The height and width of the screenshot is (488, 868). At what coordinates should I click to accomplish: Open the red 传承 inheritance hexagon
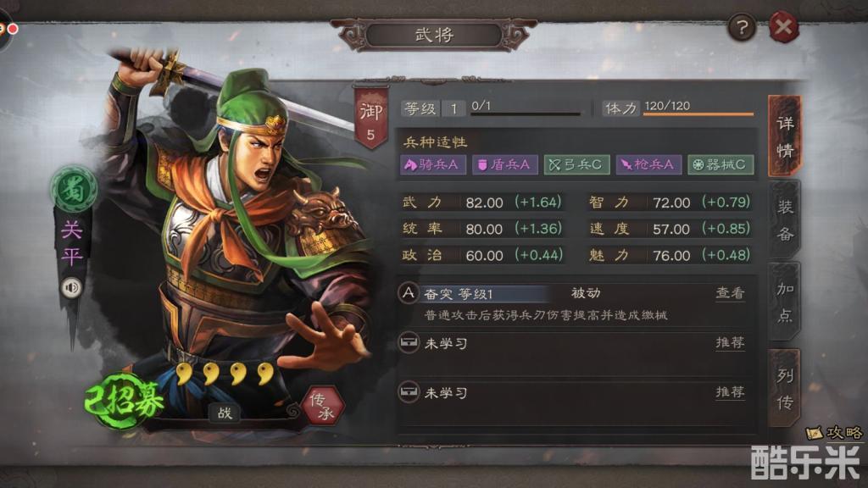click(323, 406)
